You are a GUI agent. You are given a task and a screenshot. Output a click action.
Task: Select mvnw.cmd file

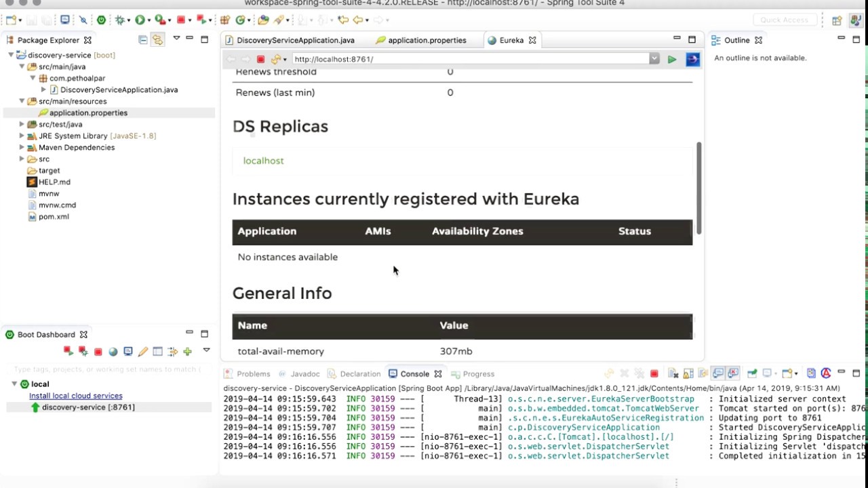(x=57, y=205)
